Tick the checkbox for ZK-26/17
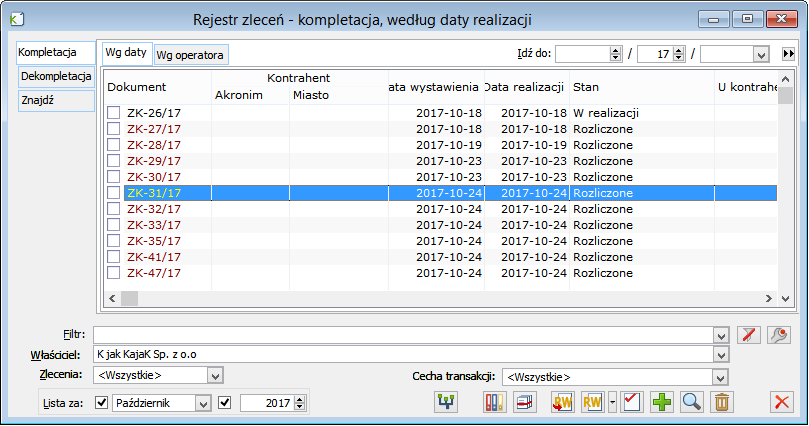 pyautogui.click(x=114, y=112)
